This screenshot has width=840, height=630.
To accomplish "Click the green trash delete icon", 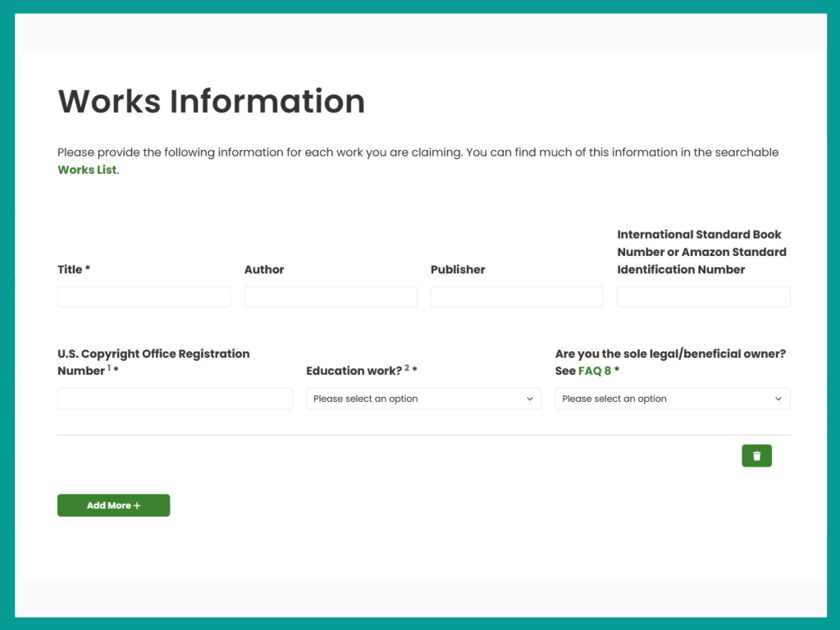I will (756, 456).
